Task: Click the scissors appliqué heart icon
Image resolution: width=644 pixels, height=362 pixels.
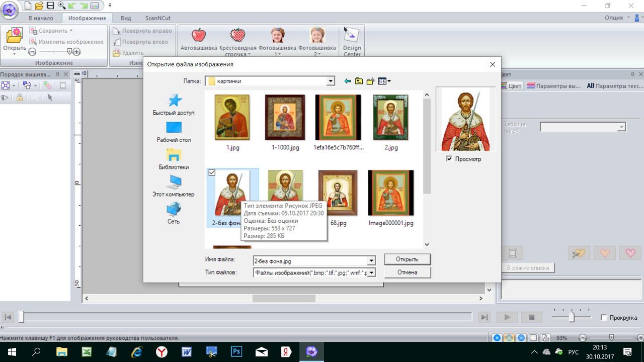Action: (579, 253)
